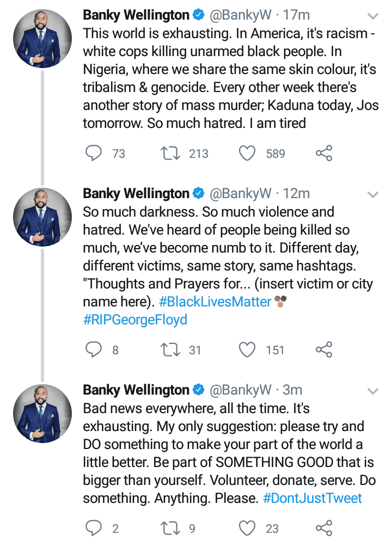The width and height of the screenshot is (392, 541).
Task: Retweet the tweet with 31 retweets
Action: point(170,350)
